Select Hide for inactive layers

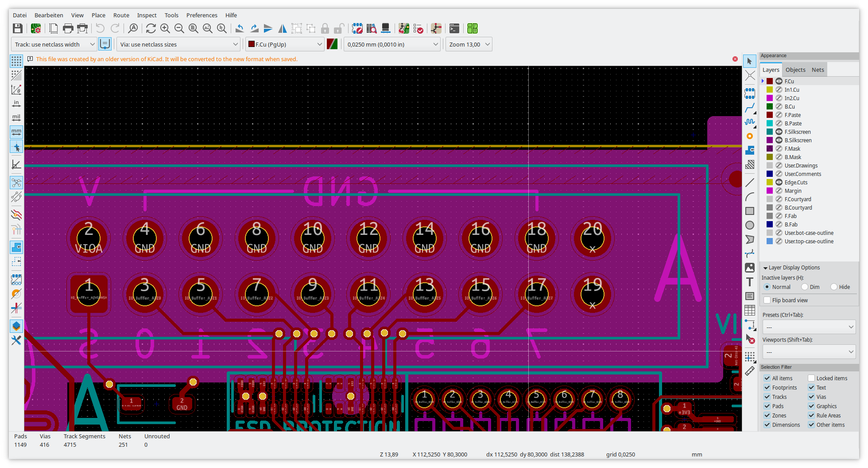(x=834, y=287)
